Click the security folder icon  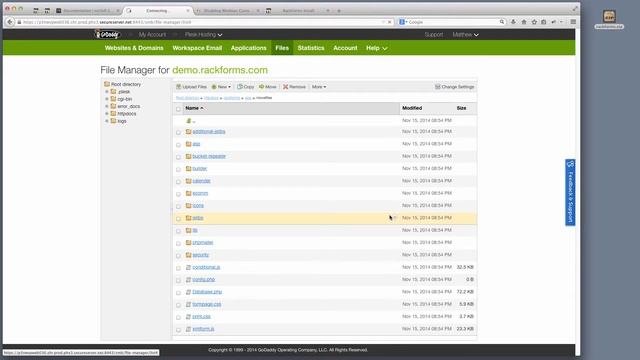coord(189,255)
